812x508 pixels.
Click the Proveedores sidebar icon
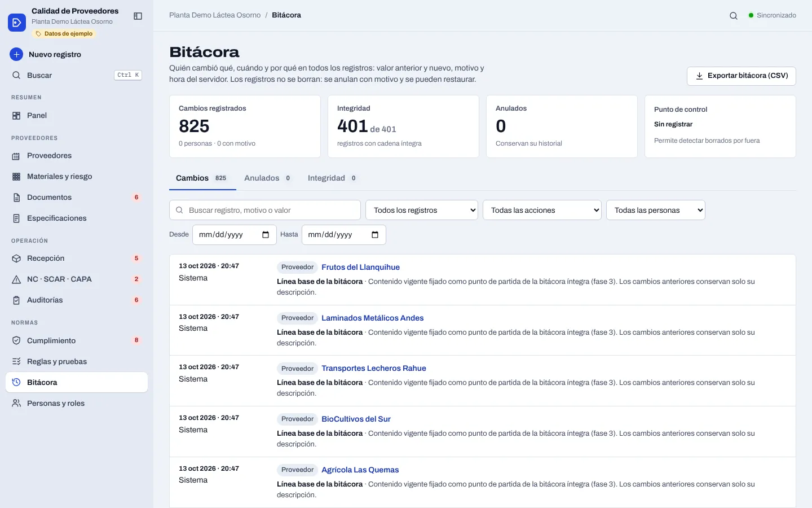click(x=16, y=156)
